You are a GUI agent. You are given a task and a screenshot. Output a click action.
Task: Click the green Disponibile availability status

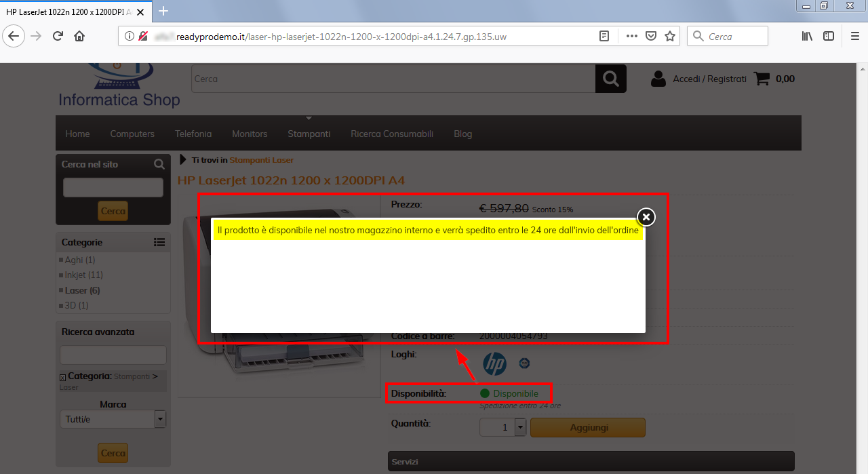(x=509, y=393)
